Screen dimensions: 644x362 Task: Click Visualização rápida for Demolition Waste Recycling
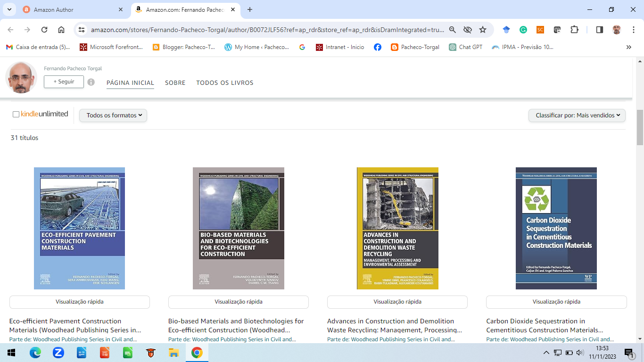coord(397,302)
